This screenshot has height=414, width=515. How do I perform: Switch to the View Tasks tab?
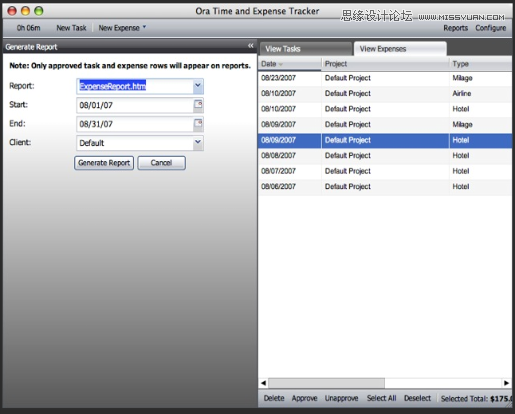[x=305, y=49]
